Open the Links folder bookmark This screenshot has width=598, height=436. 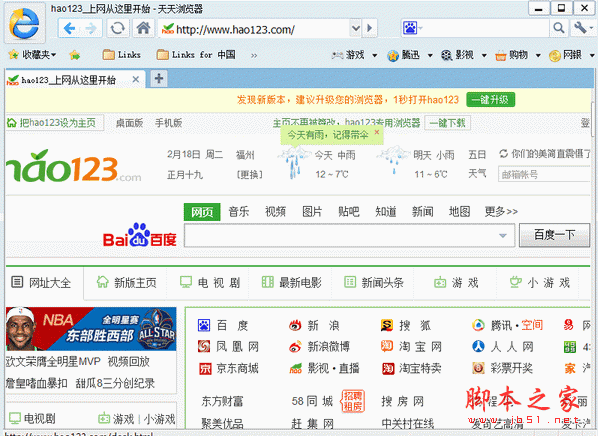(x=122, y=55)
